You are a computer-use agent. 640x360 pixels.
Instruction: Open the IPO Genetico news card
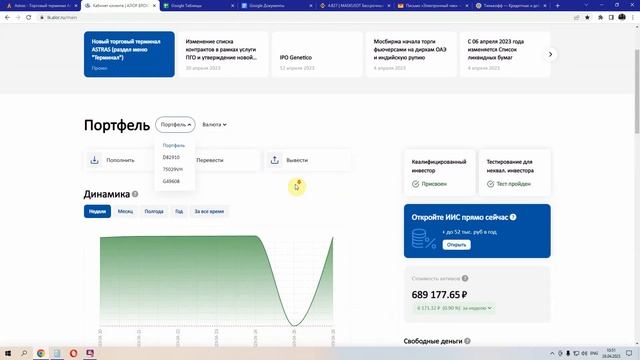[x=317, y=54]
